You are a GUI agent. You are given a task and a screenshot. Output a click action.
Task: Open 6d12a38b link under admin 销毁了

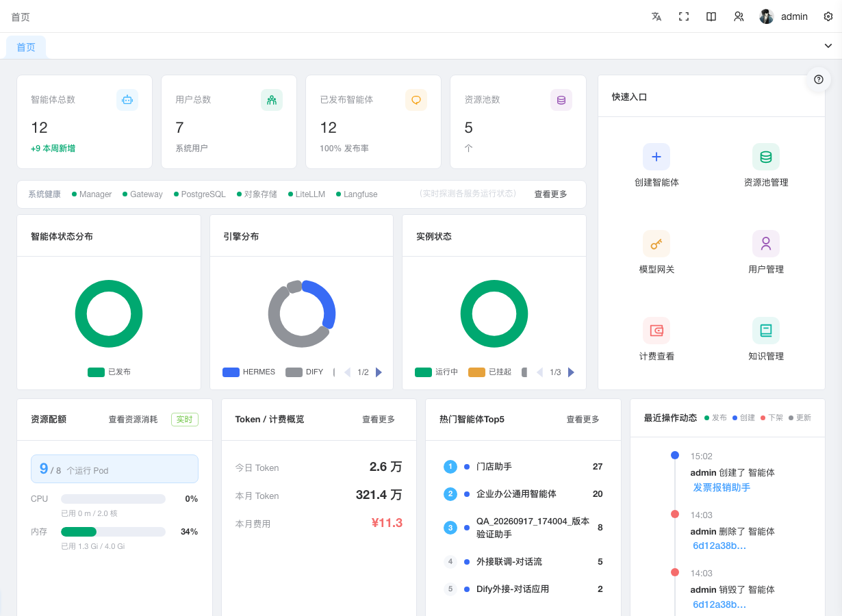coord(719,604)
